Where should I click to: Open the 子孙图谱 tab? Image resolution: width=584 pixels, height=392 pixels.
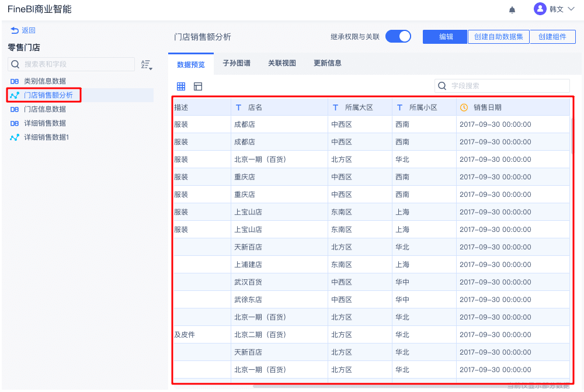point(237,63)
